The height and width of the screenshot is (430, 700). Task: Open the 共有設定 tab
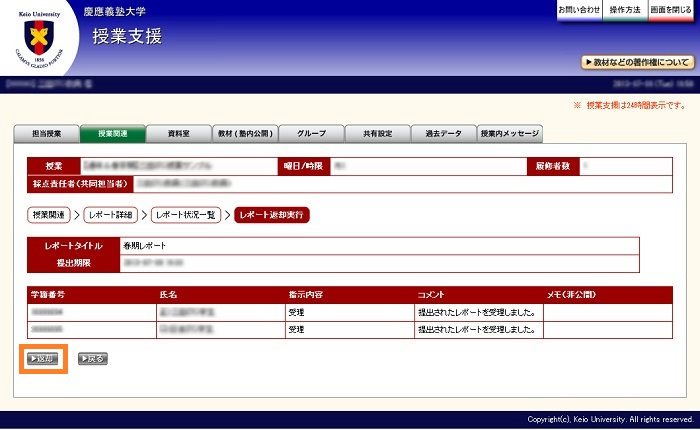pyautogui.click(x=377, y=133)
